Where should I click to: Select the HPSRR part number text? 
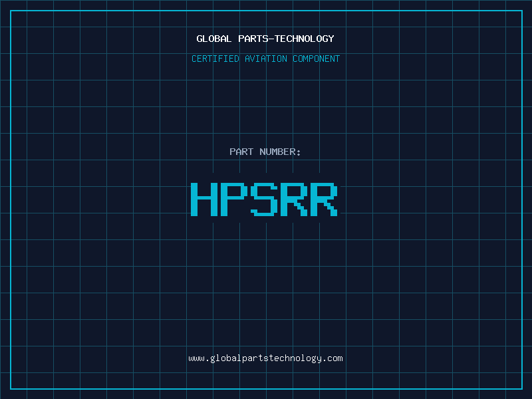265,199
